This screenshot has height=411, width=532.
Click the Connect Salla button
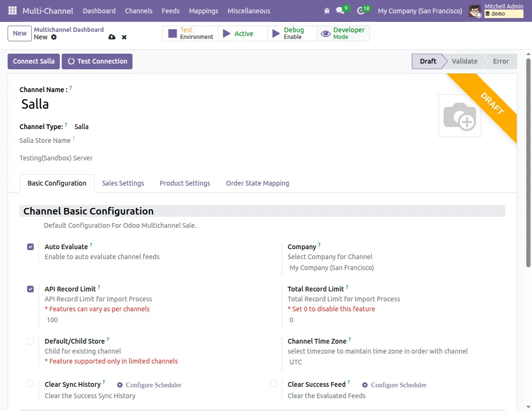pos(34,61)
